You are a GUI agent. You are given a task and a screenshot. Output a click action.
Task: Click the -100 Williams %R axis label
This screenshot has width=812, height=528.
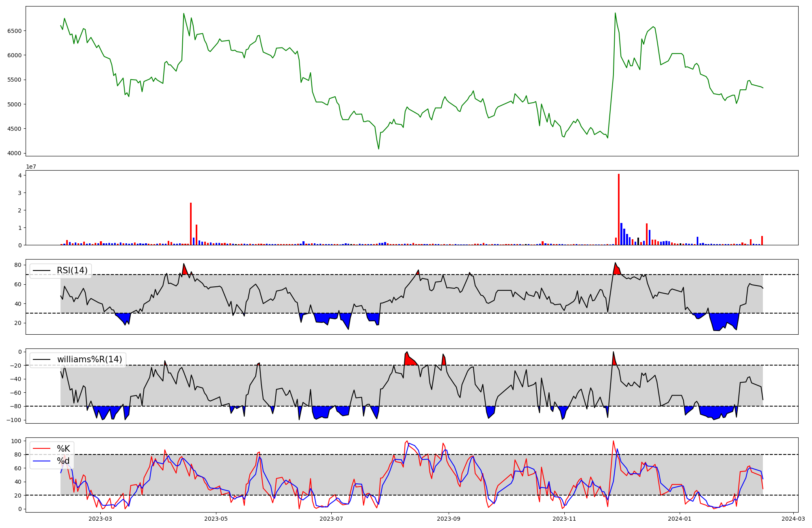tap(13, 420)
